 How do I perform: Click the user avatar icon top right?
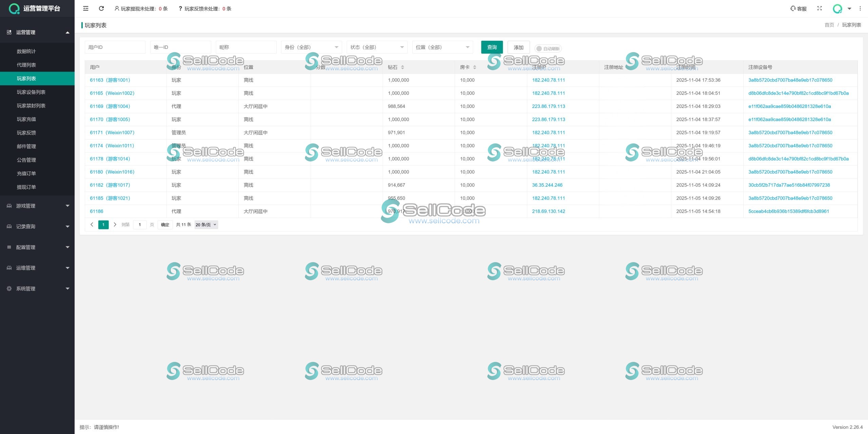(837, 8)
